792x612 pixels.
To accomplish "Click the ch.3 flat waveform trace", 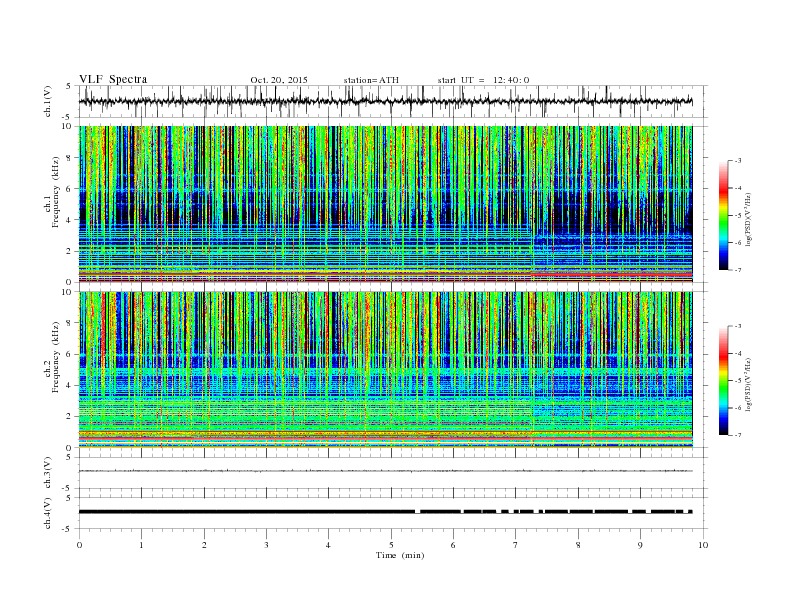I will coord(385,471).
